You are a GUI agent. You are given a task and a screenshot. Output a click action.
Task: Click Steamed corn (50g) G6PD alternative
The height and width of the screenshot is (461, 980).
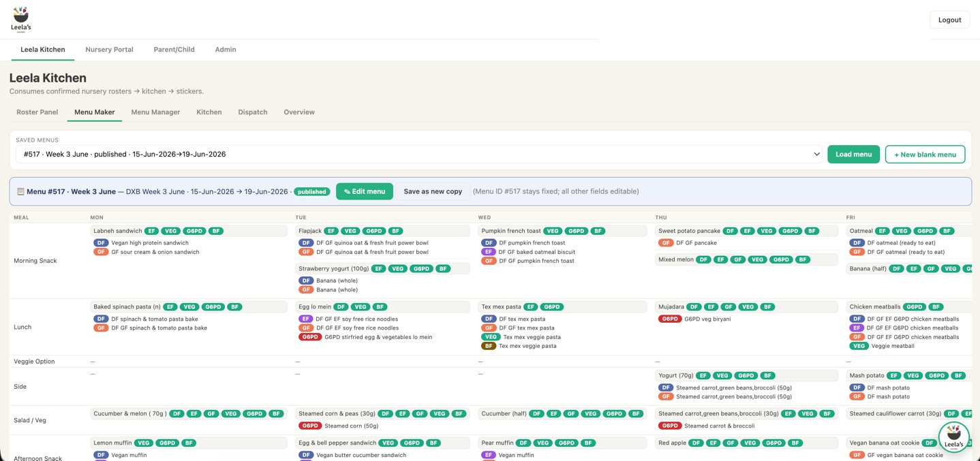click(352, 426)
